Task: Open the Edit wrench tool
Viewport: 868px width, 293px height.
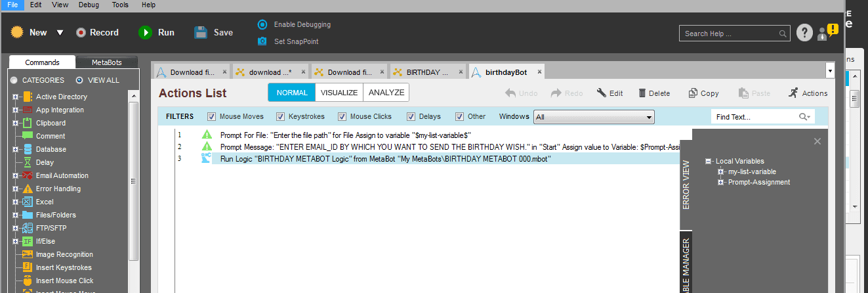Action: click(601, 93)
